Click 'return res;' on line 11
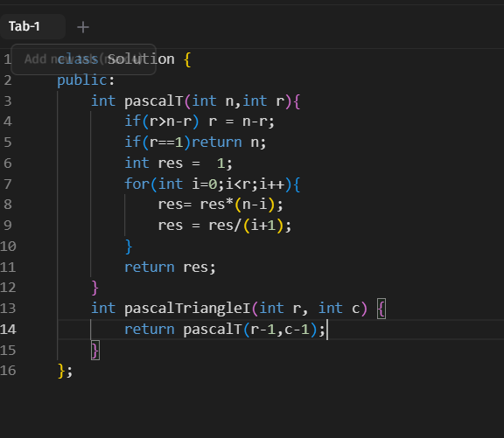Screen dimensions: 504x438 (x=170, y=268)
